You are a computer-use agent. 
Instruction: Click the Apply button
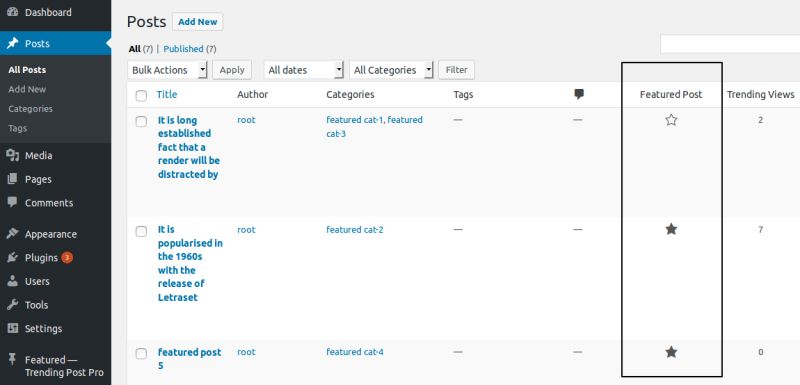[232, 70]
